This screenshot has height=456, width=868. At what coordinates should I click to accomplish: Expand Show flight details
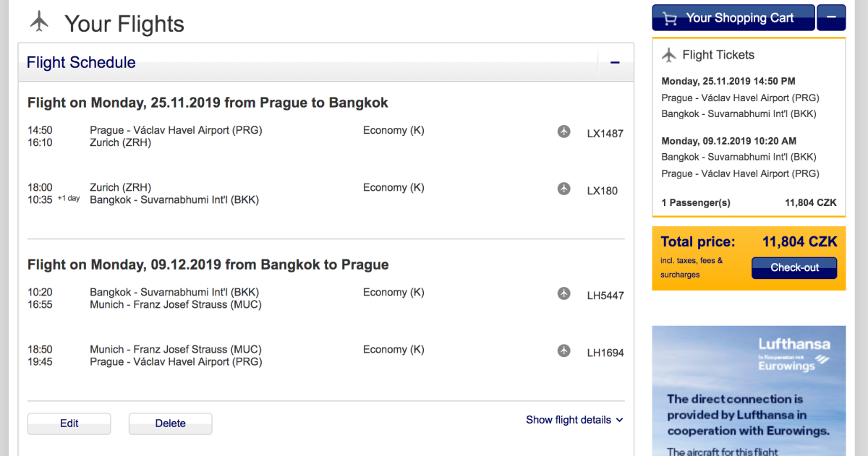pos(574,420)
